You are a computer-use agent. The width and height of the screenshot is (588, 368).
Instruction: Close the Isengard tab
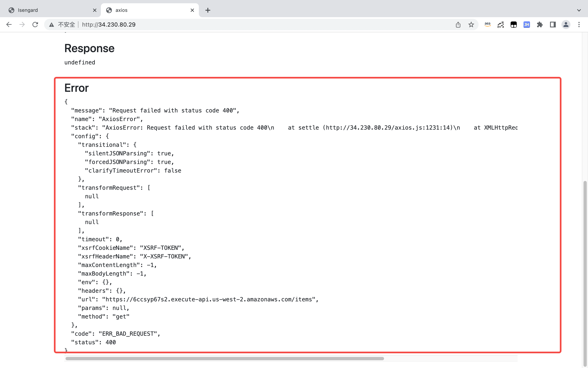[x=95, y=10]
